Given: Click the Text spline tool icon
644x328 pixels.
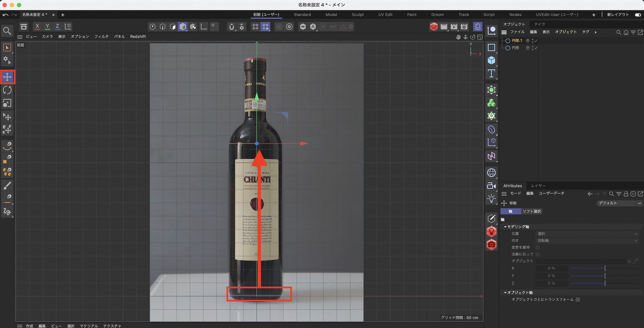Looking at the screenshot, I should pyautogui.click(x=491, y=74).
